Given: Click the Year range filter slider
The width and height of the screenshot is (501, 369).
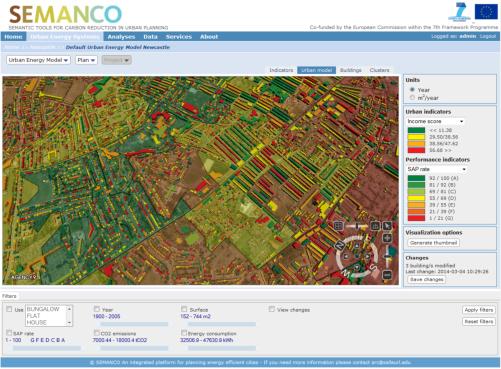Looking at the screenshot, I should [134, 324].
